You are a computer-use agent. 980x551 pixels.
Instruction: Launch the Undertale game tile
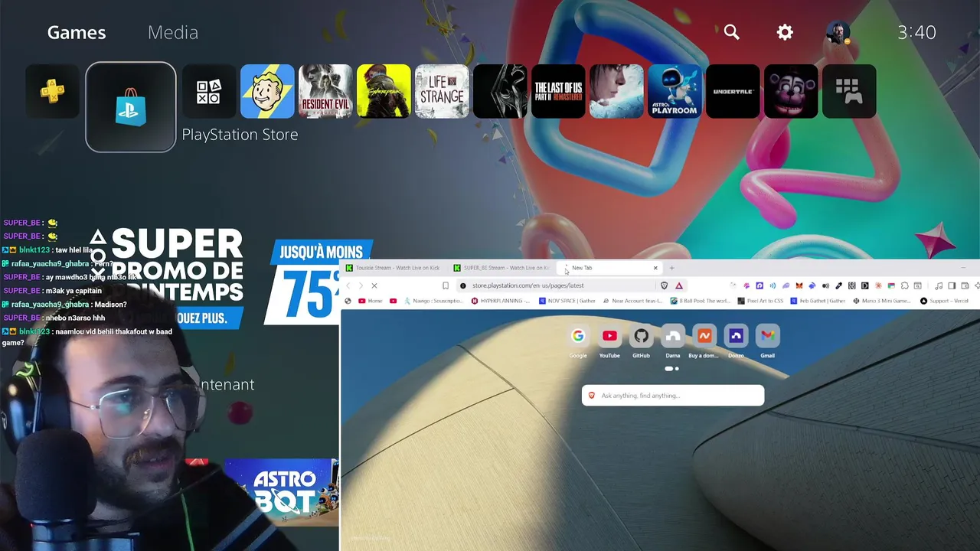pos(733,92)
